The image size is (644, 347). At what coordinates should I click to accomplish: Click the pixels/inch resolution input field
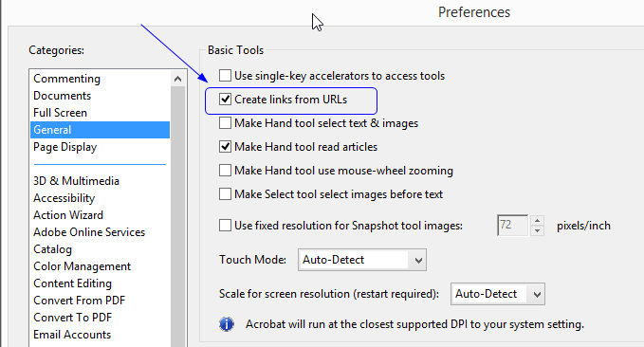point(512,225)
